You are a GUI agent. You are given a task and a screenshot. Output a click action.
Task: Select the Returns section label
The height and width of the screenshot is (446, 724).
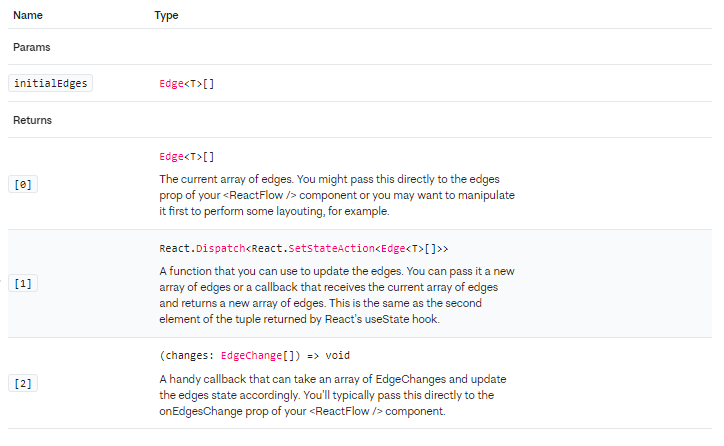pos(33,120)
